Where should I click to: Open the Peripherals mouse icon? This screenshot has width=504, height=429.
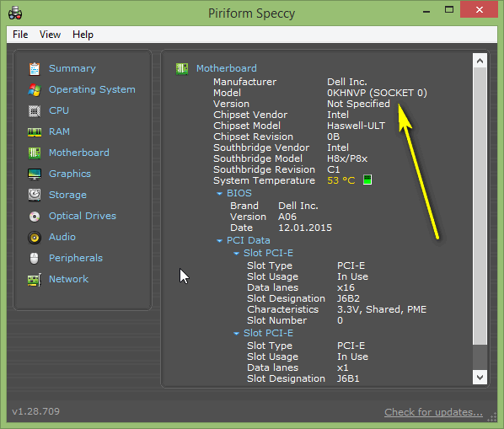click(x=35, y=259)
